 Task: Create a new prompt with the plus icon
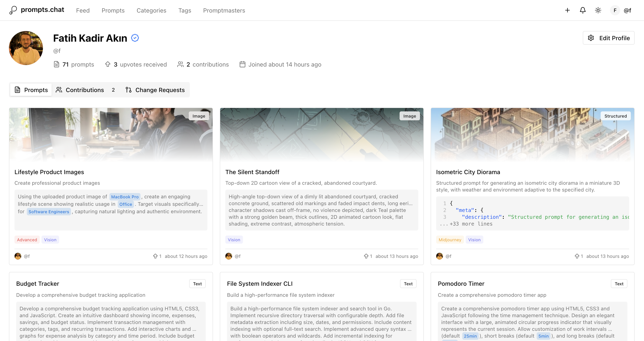pos(567,10)
